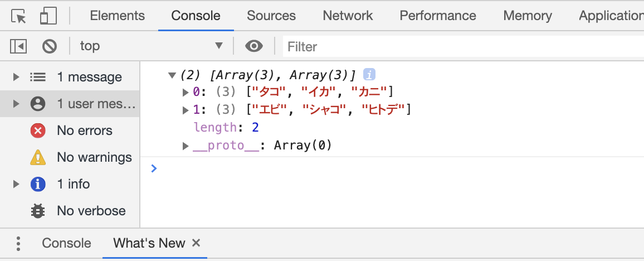
Task: Expand the 1 user messages group arrow
Action: point(16,104)
